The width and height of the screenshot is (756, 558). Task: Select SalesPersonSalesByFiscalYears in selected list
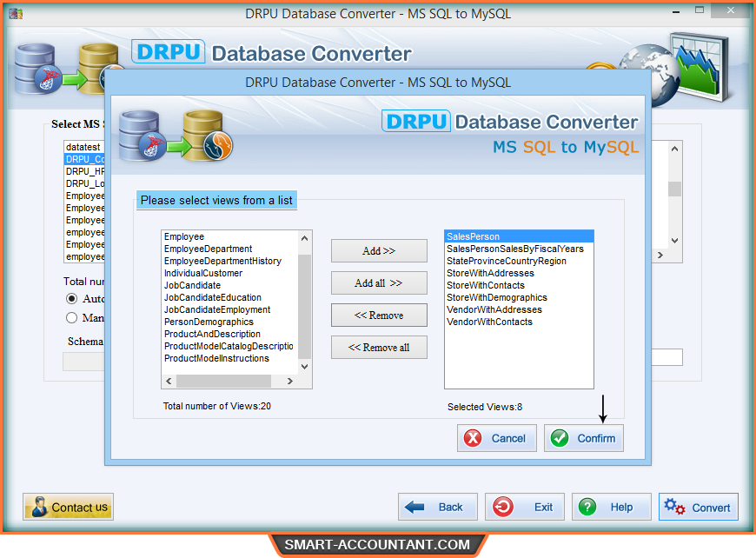[519, 249]
